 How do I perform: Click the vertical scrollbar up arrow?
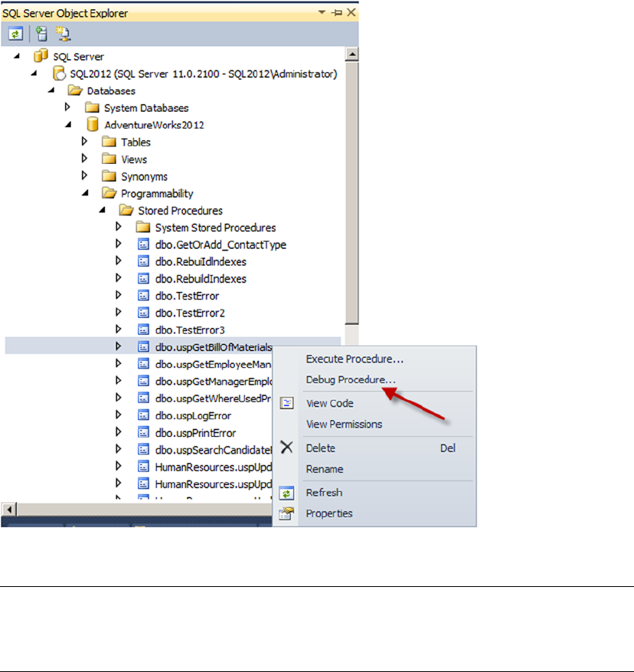[351, 54]
